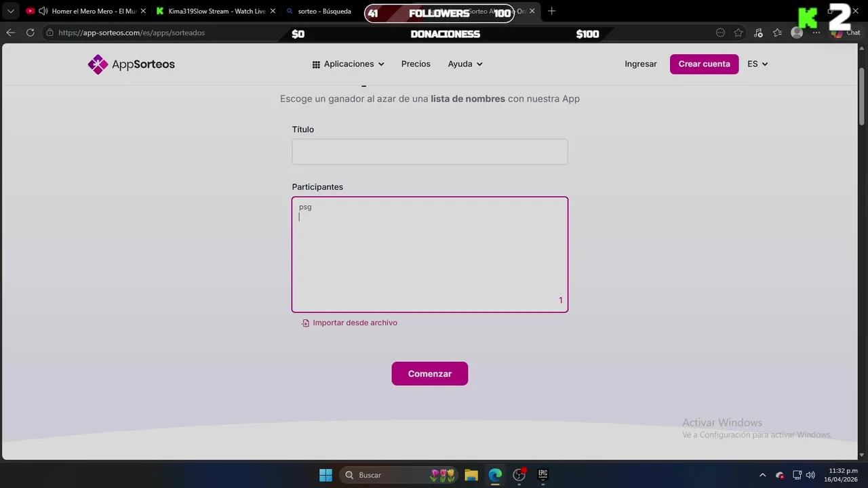This screenshot has width=868, height=488.
Task: Mute the Homer el Mero Mero tab audio
Action: pyautogui.click(x=43, y=11)
